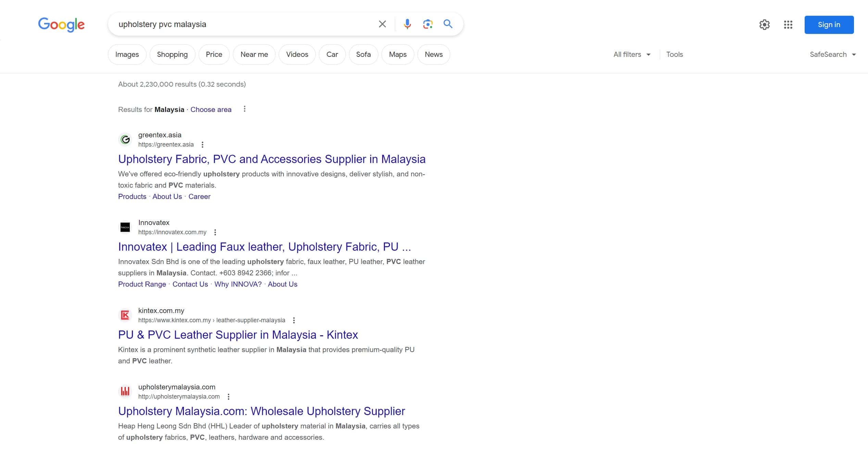
Task: Click the Innovatex favicon
Action: tap(125, 227)
